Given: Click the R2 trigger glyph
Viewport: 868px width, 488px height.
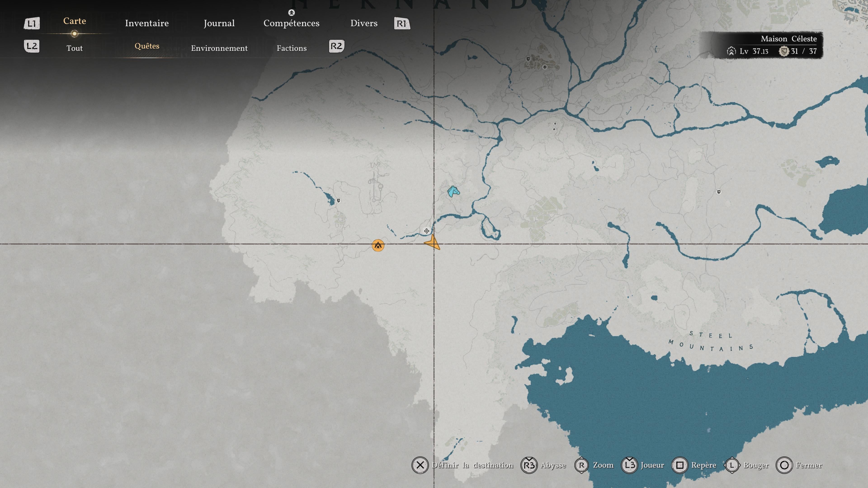Looking at the screenshot, I should click(x=336, y=46).
